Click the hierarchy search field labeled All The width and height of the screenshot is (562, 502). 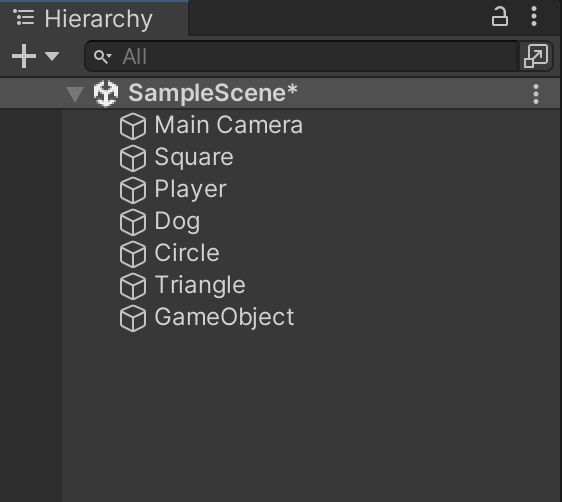click(301, 56)
